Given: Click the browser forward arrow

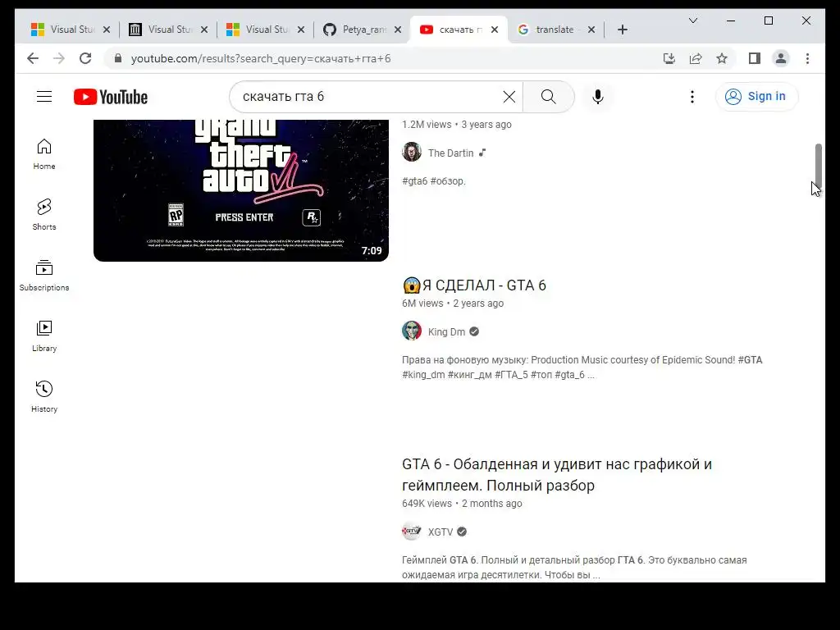Looking at the screenshot, I should (x=59, y=58).
